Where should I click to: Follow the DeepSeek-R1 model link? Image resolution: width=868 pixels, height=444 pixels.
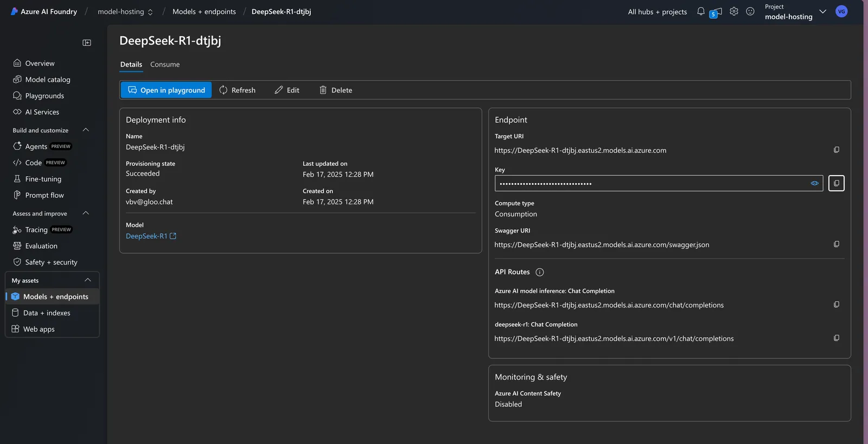(x=151, y=236)
